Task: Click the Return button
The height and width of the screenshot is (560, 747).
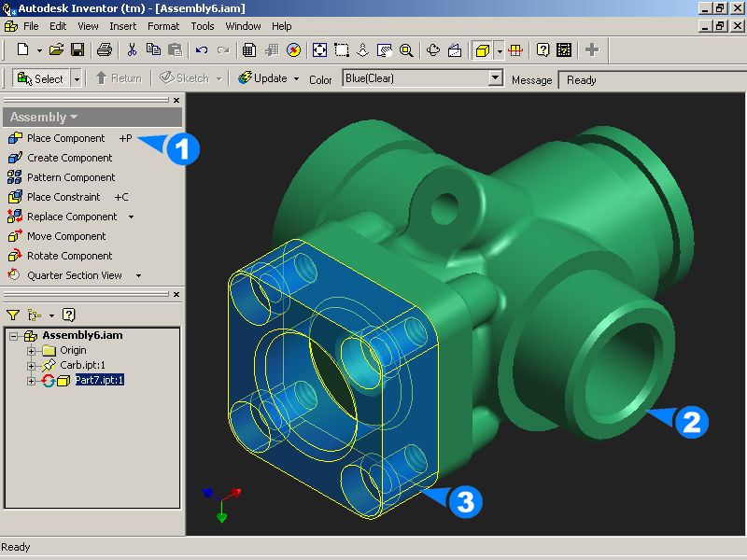Action: pos(120,78)
